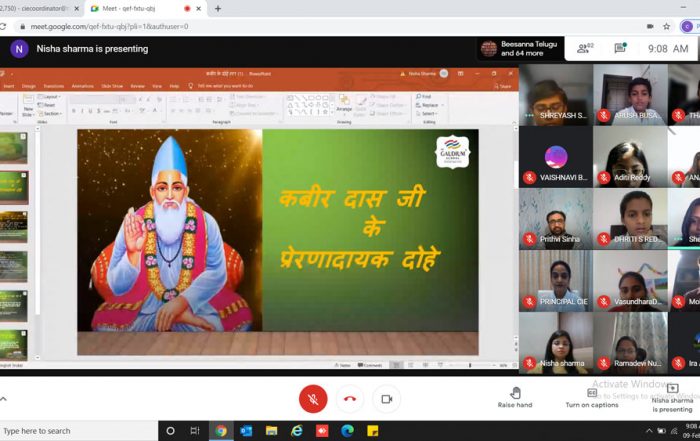Open the Chrome profile avatar

(x=687, y=26)
